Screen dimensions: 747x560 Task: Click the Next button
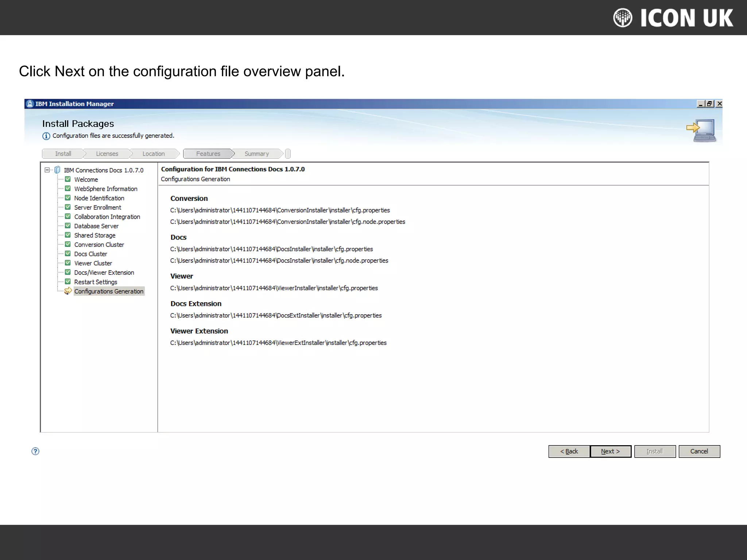pyautogui.click(x=610, y=451)
